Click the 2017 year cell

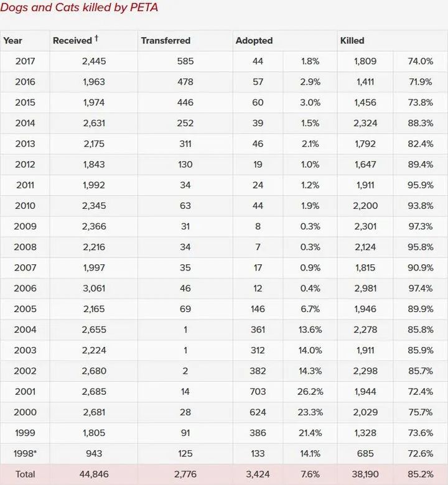(x=25, y=61)
